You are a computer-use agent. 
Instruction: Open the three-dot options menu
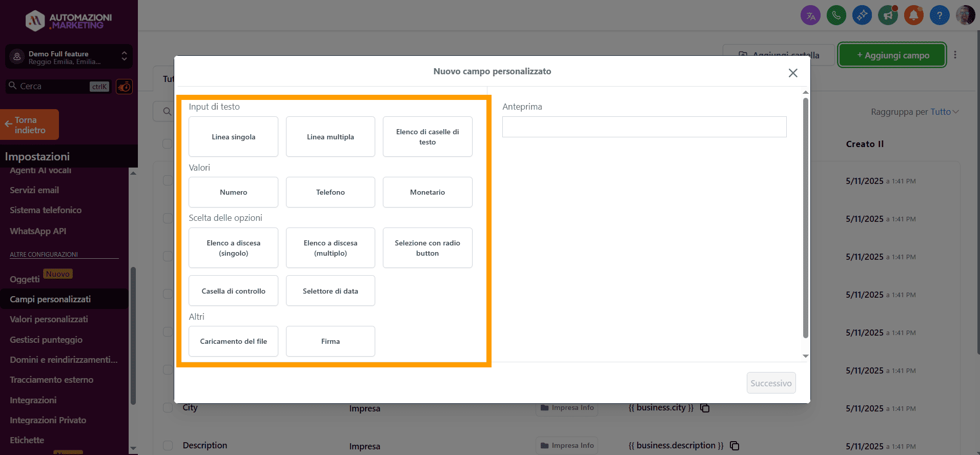tap(955, 55)
